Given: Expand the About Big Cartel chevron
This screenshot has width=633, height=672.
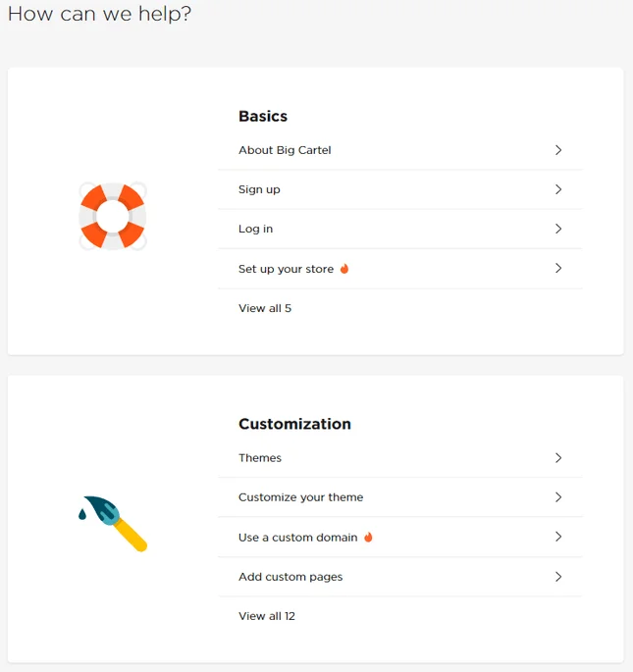Looking at the screenshot, I should click(x=558, y=150).
